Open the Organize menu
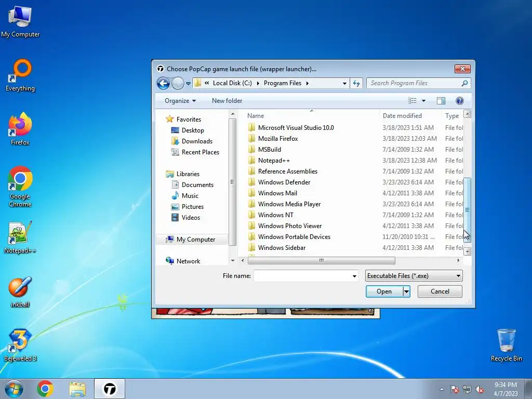The image size is (532, 399). click(180, 101)
